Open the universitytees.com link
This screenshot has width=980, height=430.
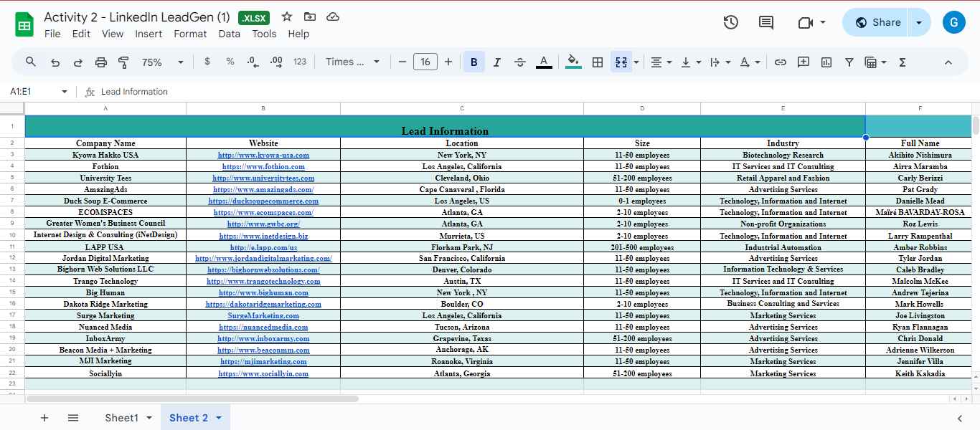tap(263, 178)
